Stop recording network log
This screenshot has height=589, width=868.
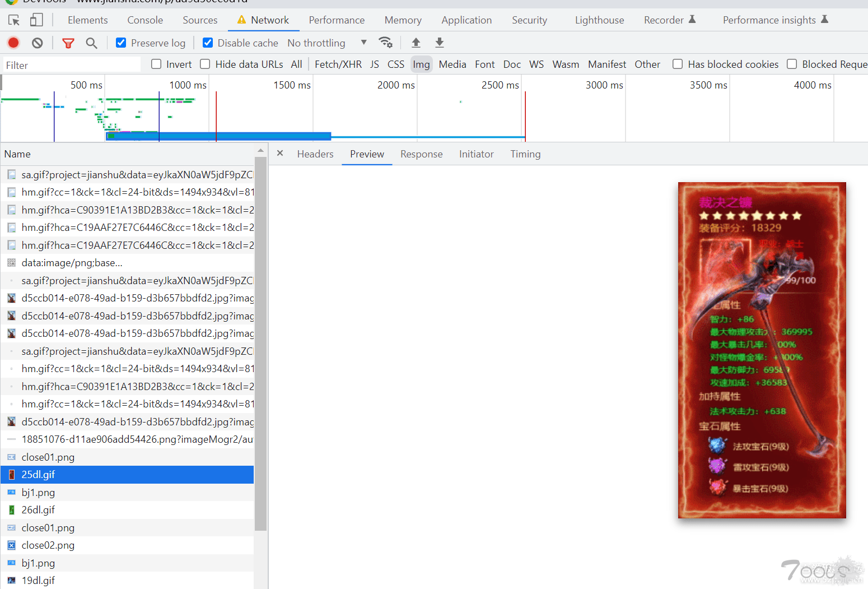tap(13, 43)
